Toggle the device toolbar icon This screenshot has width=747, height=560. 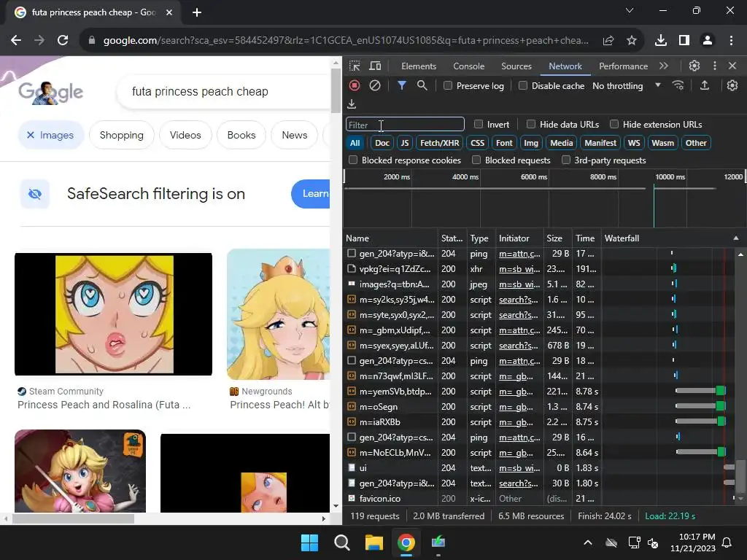pyautogui.click(x=376, y=66)
